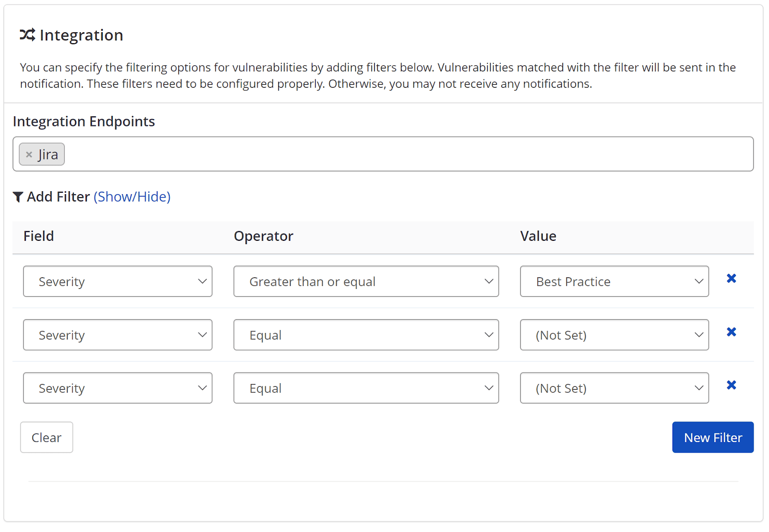This screenshot has height=532, width=769.
Task: Click the shuffle icon beside Integration heading
Action: (x=27, y=35)
